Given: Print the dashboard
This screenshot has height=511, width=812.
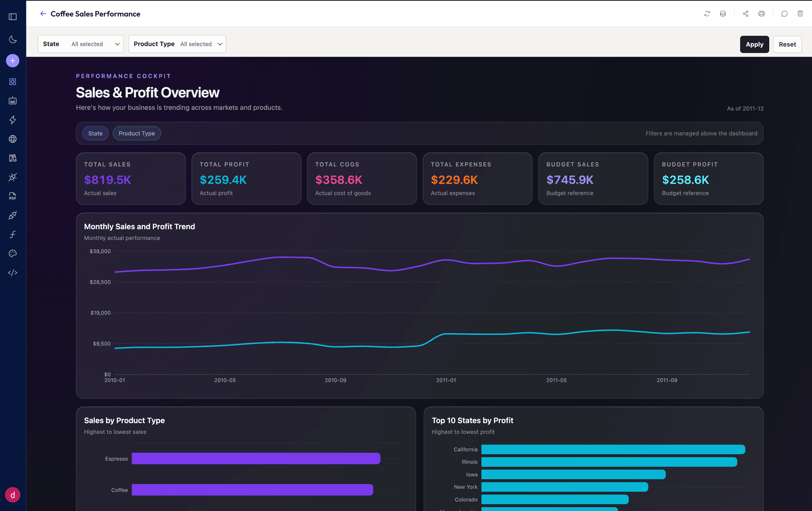Looking at the screenshot, I should [x=761, y=13].
